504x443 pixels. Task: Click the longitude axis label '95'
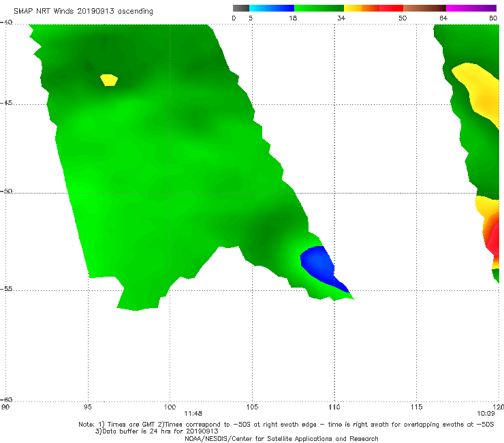click(x=87, y=407)
